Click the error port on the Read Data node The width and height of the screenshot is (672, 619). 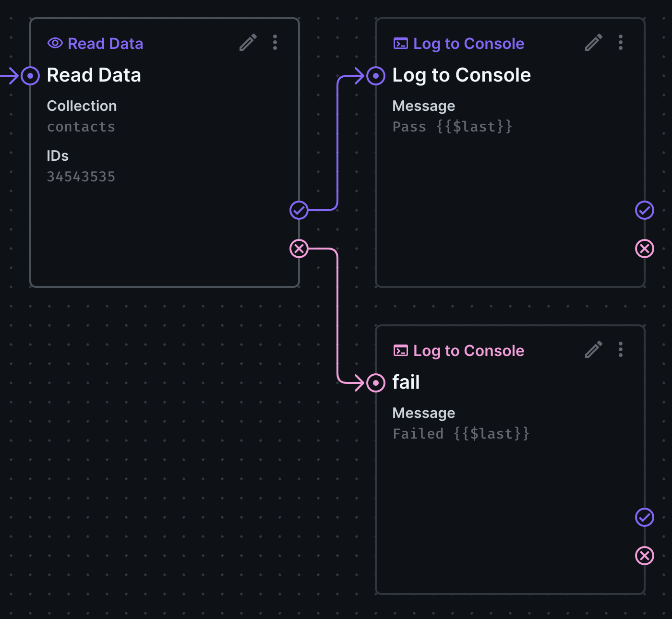click(x=299, y=249)
